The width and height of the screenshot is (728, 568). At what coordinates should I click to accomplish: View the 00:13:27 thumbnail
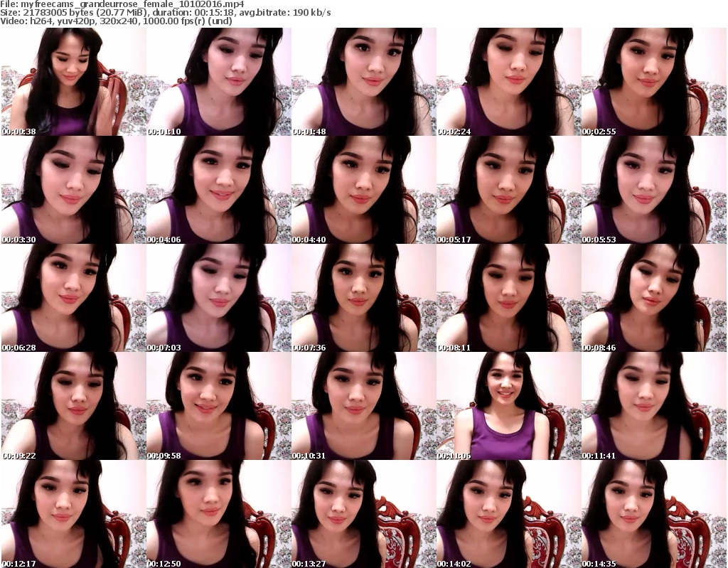364,514
